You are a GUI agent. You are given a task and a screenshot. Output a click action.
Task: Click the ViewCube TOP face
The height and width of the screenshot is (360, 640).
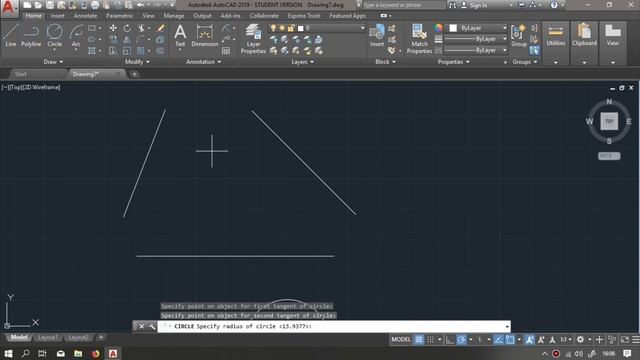(x=609, y=121)
